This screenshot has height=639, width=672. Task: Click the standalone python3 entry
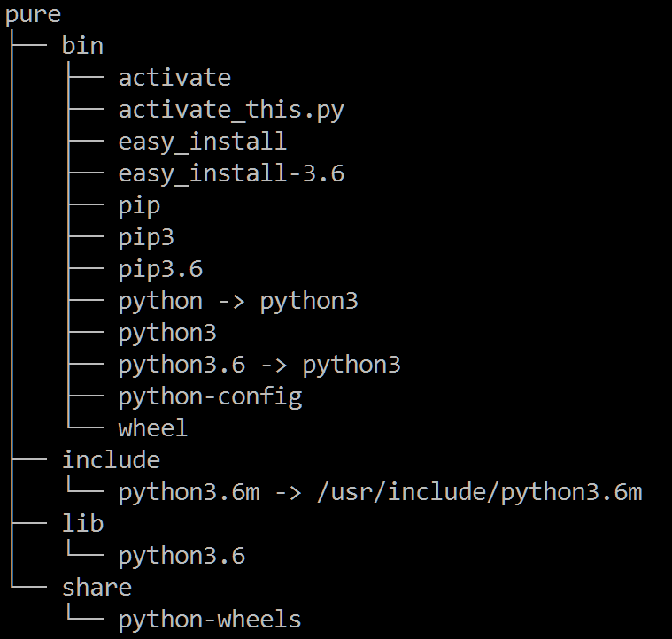[x=167, y=333]
